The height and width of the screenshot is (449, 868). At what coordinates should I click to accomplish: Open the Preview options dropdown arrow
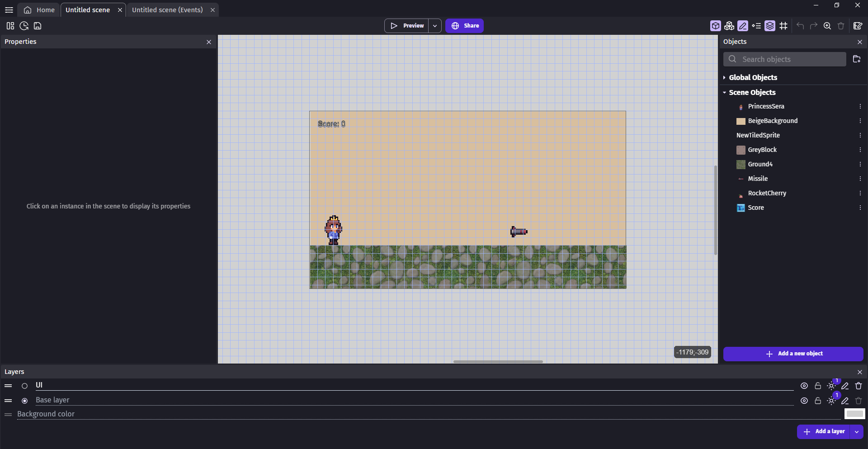(434, 26)
